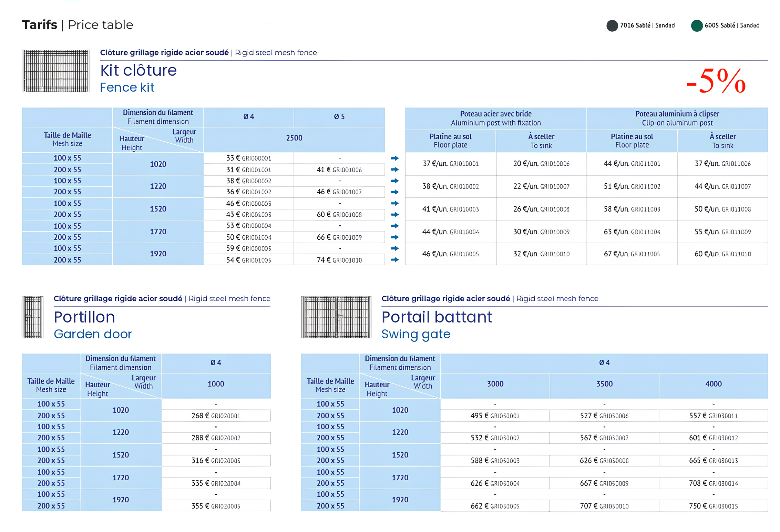780x532 pixels.
Task: Open the 3500 width column header
Action: [604, 383]
